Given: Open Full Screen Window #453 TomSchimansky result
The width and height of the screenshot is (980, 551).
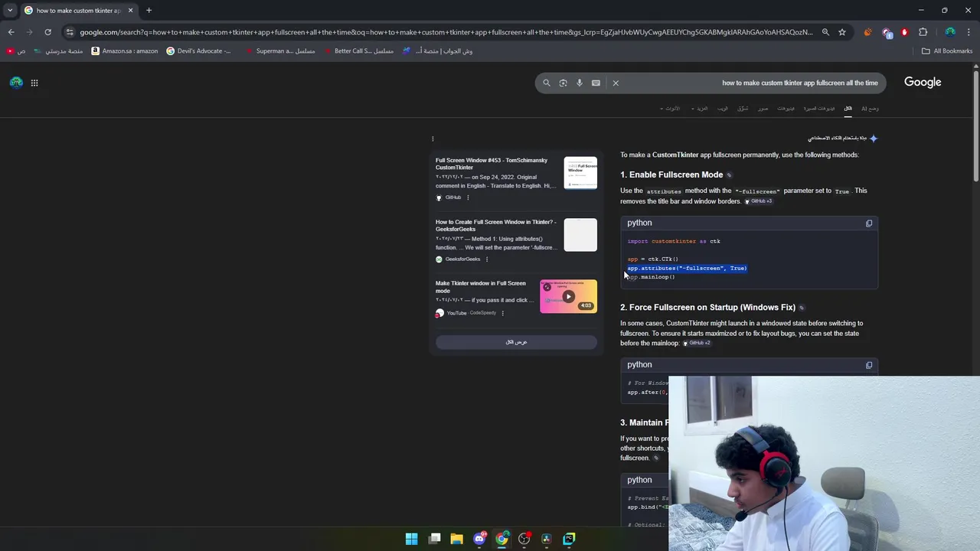Looking at the screenshot, I should click(x=492, y=164).
